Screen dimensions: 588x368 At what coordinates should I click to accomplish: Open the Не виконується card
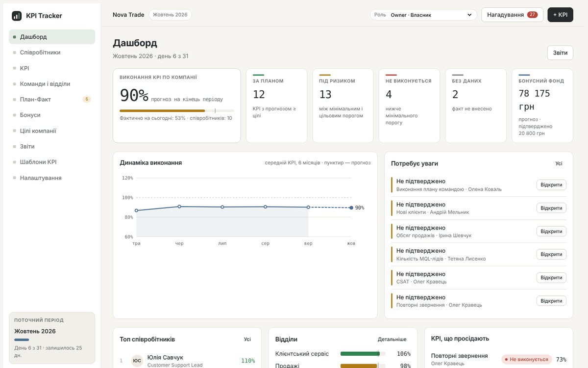pos(410,105)
